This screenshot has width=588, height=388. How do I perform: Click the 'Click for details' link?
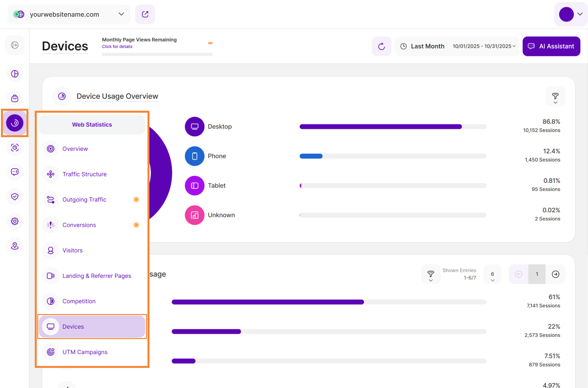(117, 47)
